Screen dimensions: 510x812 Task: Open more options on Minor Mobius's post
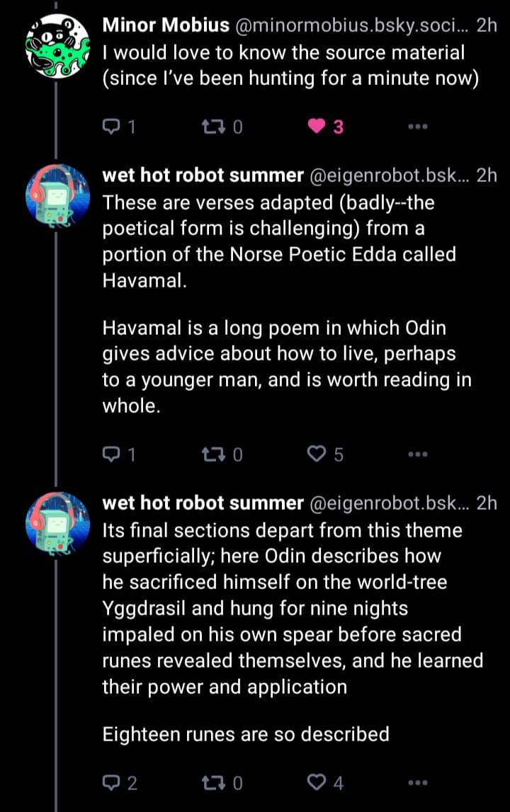(418, 127)
